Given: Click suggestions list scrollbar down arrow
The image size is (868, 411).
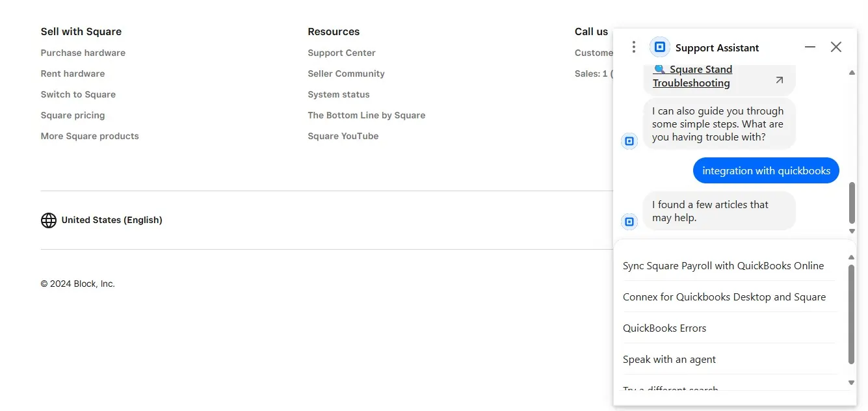Looking at the screenshot, I should click(x=852, y=383).
